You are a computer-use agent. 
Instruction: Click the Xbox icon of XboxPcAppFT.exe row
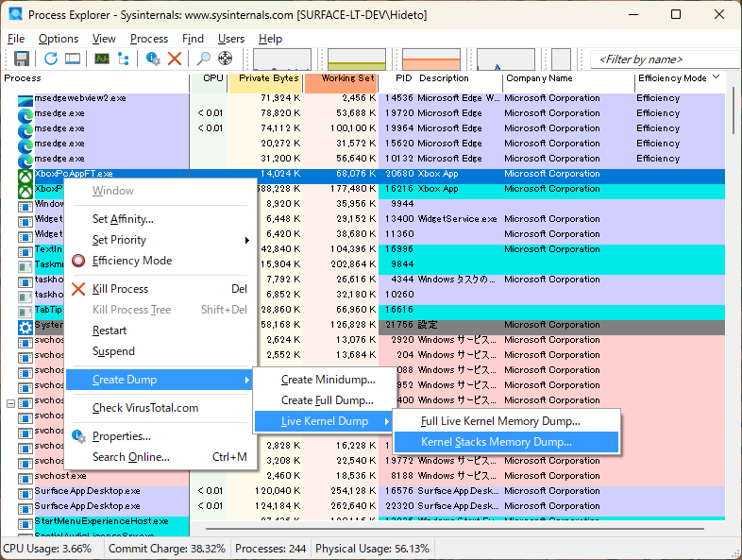pyautogui.click(x=25, y=177)
